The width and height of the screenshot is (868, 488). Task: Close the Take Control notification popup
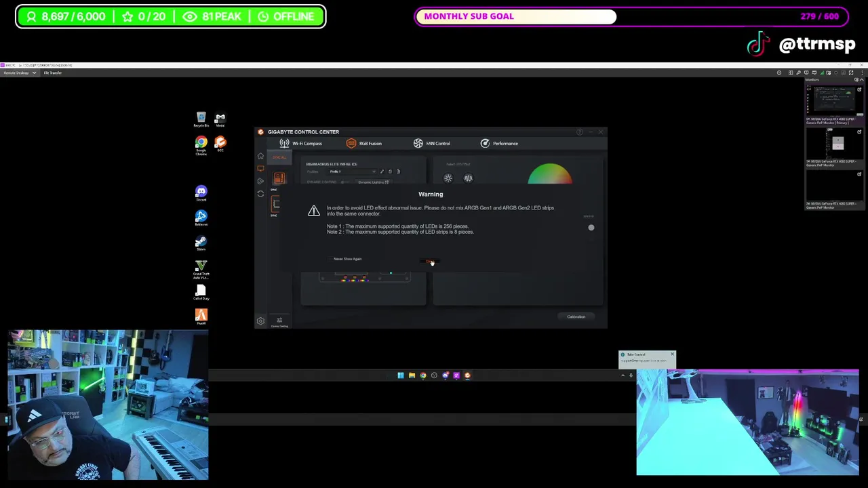pos(672,354)
